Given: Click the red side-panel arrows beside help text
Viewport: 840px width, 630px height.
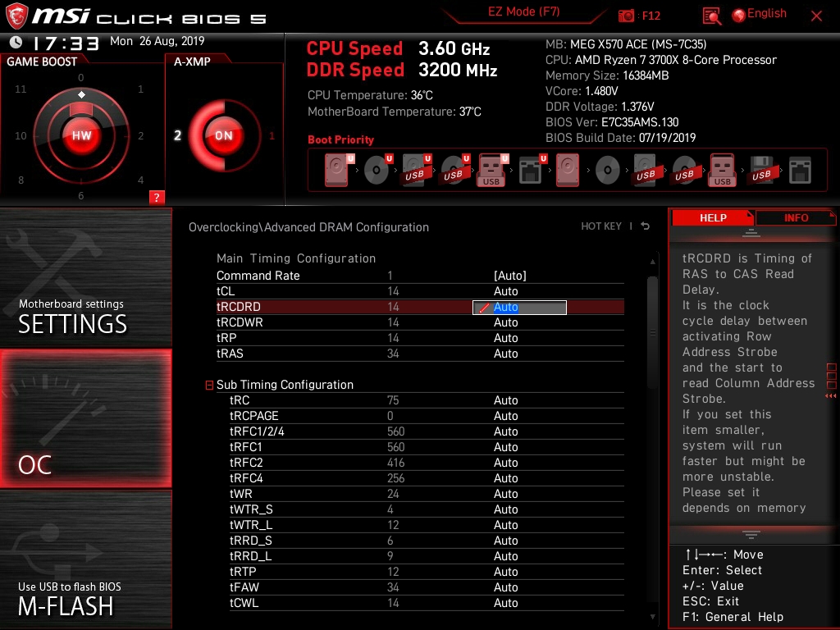Looking at the screenshot, I should click(x=831, y=396).
